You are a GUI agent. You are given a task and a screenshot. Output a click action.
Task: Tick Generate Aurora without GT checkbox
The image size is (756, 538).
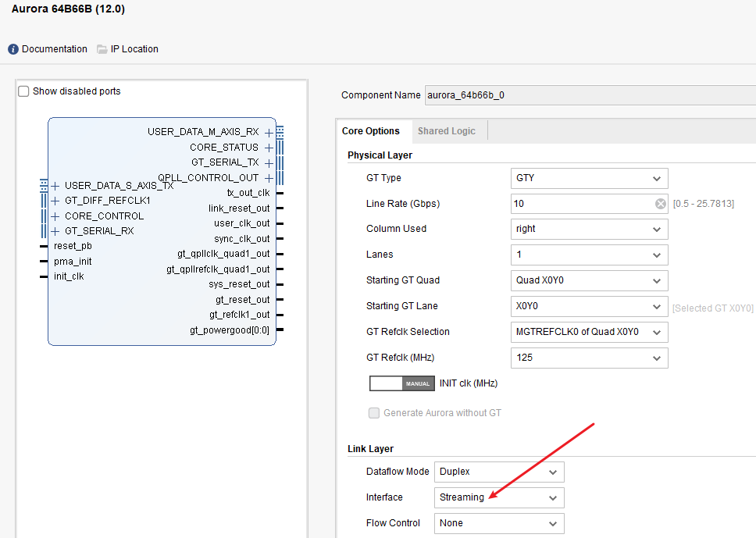click(373, 412)
